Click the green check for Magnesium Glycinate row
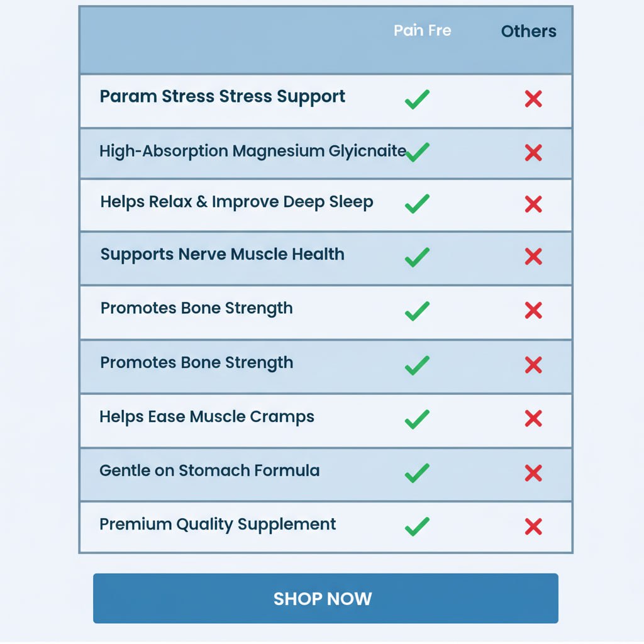 (x=418, y=152)
